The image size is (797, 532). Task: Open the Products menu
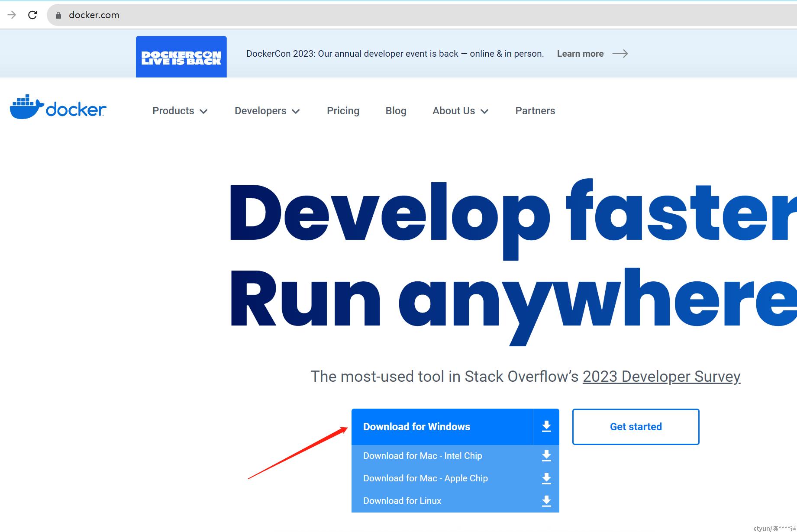[x=173, y=111]
